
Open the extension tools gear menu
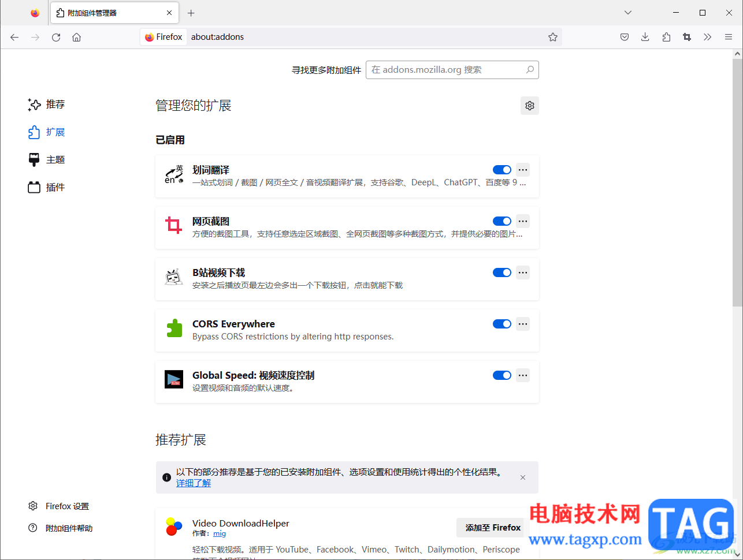(x=530, y=106)
